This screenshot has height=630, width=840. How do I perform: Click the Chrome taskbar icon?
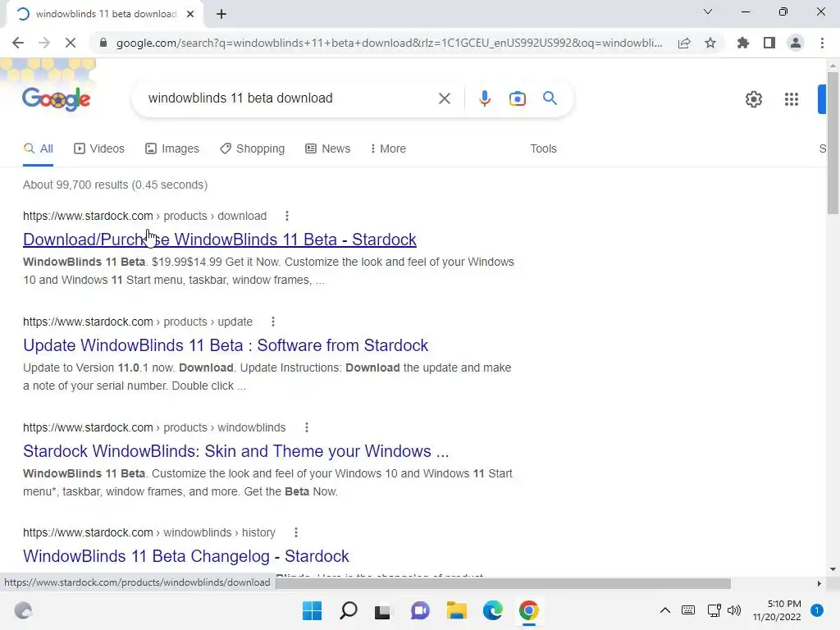(x=529, y=610)
